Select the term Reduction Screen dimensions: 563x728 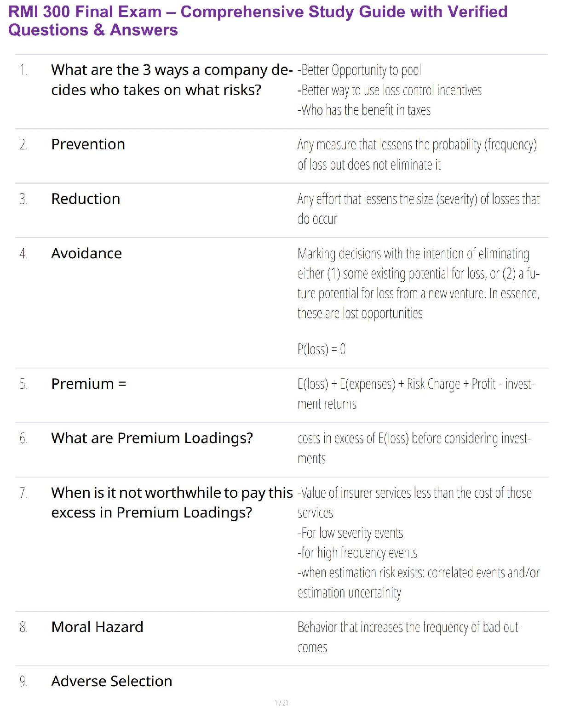[86, 199]
